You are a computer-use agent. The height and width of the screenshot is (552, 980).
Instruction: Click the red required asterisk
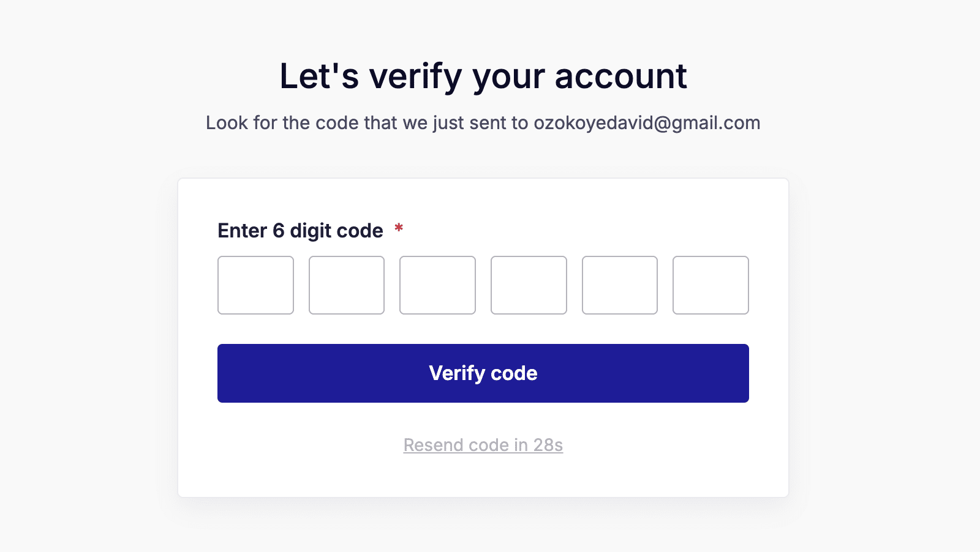tap(399, 229)
